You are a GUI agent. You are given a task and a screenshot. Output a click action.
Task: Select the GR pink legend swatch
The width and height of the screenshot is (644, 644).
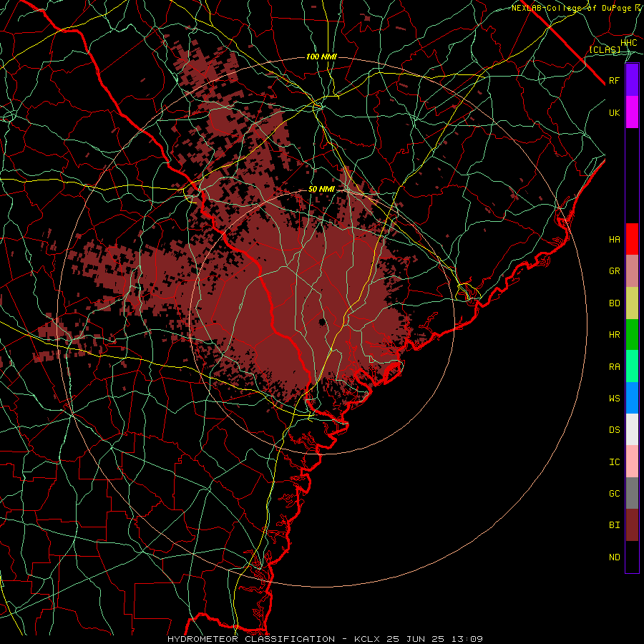[x=632, y=270]
